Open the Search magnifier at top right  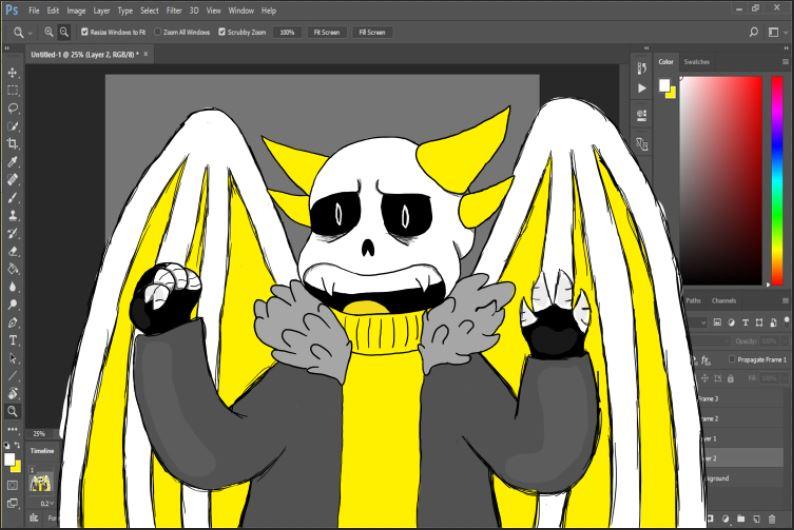753,32
